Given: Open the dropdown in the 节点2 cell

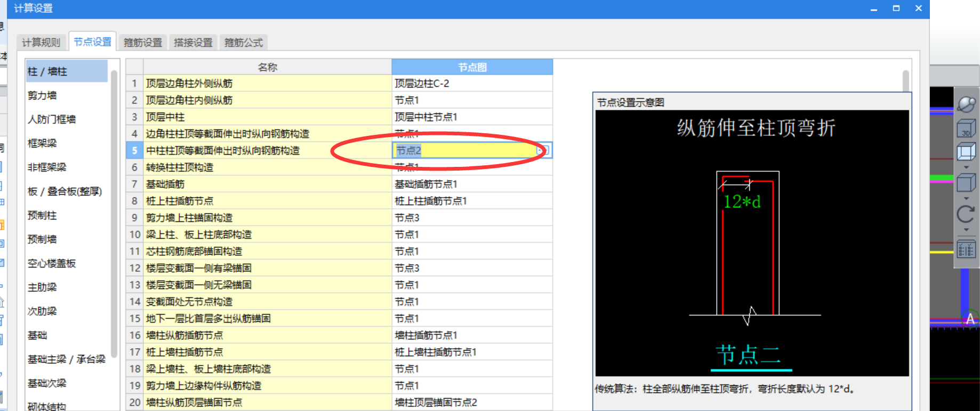Looking at the screenshot, I should [543, 150].
